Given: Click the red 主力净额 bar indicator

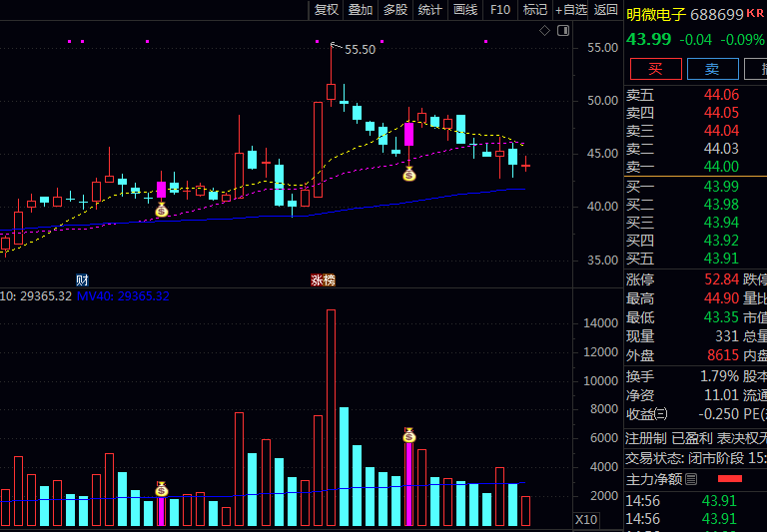Looking at the screenshot, I should (x=731, y=479).
